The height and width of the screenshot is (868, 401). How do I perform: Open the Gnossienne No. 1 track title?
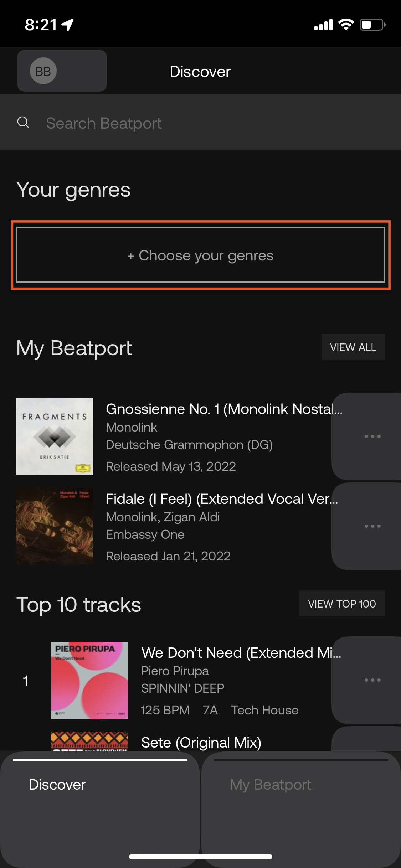pos(224,409)
